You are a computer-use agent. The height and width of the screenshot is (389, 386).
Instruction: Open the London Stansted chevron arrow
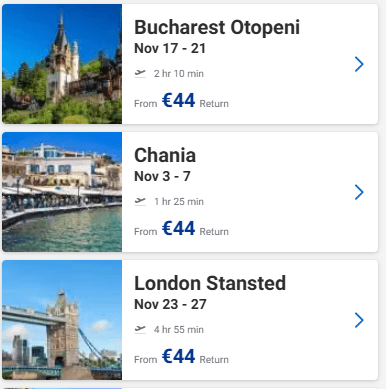point(359,320)
